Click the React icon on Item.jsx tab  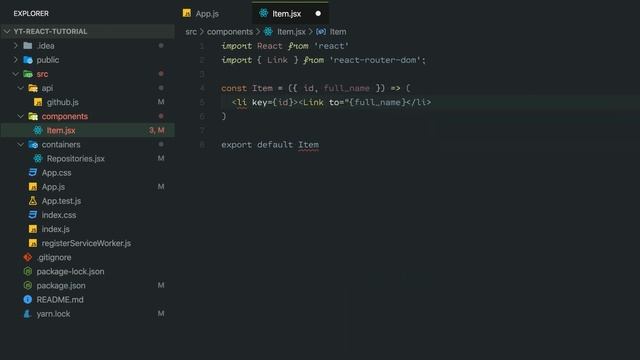point(264,13)
